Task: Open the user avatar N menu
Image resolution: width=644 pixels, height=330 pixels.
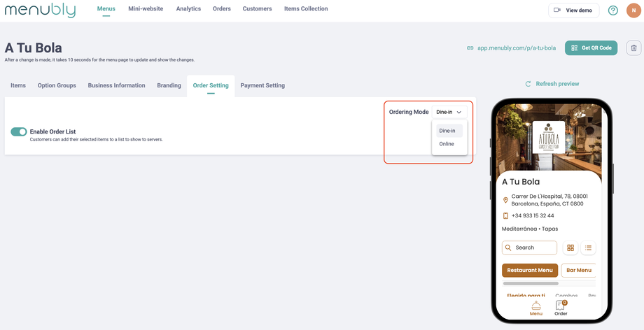Action: pyautogui.click(x=633, y=10)
